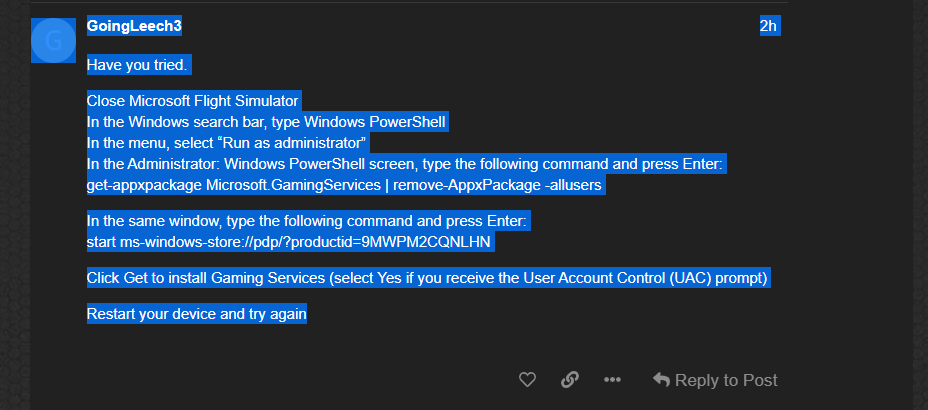Click Reply to Post button
This screenshot has width=928, height=410.
click(x=715, y=380)
